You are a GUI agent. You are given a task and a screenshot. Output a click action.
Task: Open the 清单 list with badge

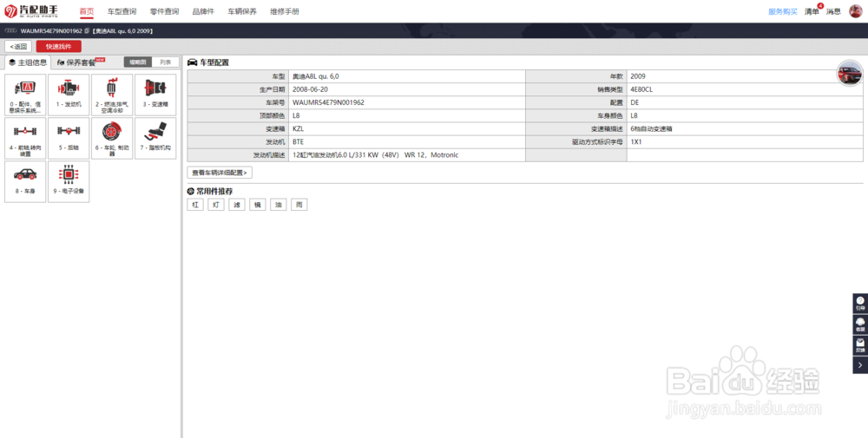pyautogui.click(x=812, y=11)
